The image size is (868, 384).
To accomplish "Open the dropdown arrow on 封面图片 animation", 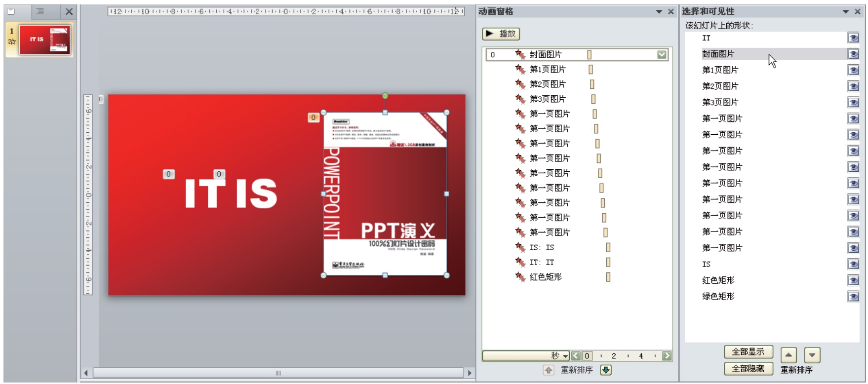I will (x=662, y=55).
